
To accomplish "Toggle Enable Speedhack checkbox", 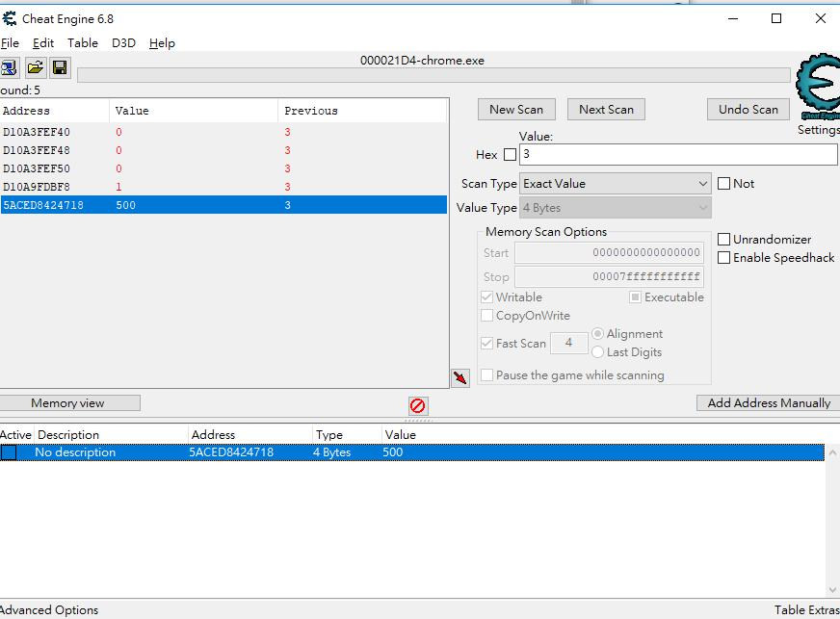I will click(723, 258).
